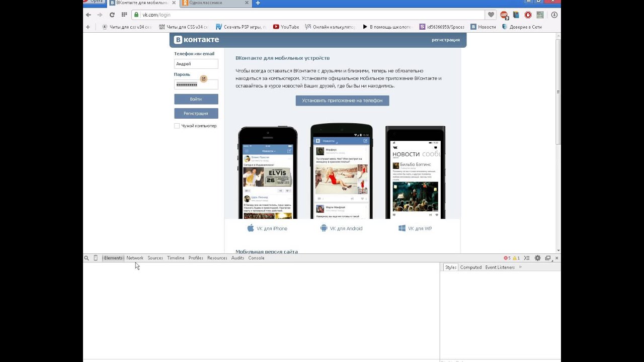
Task: Select the Elements DevTools tab
Action: [x=113, y=258]
